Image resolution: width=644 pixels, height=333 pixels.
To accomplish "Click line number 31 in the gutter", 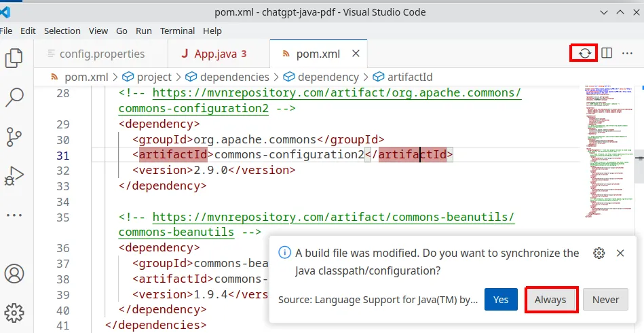I will tap(63, 156).
